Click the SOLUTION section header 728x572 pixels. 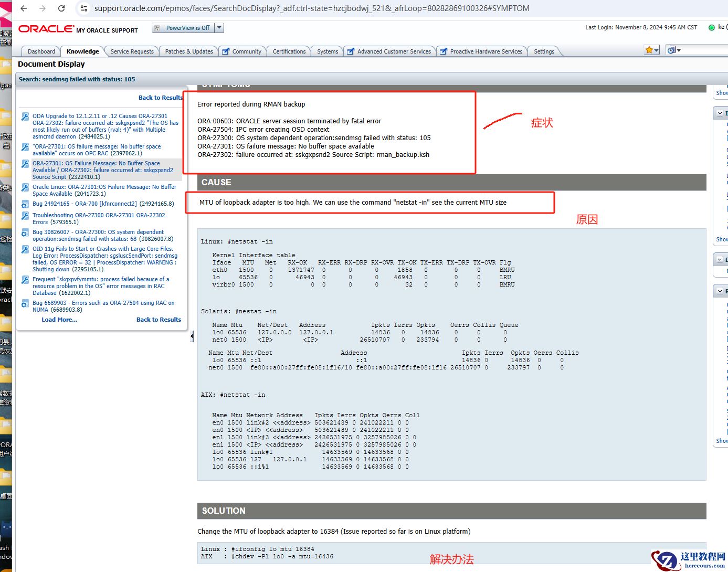click(451, 511)
